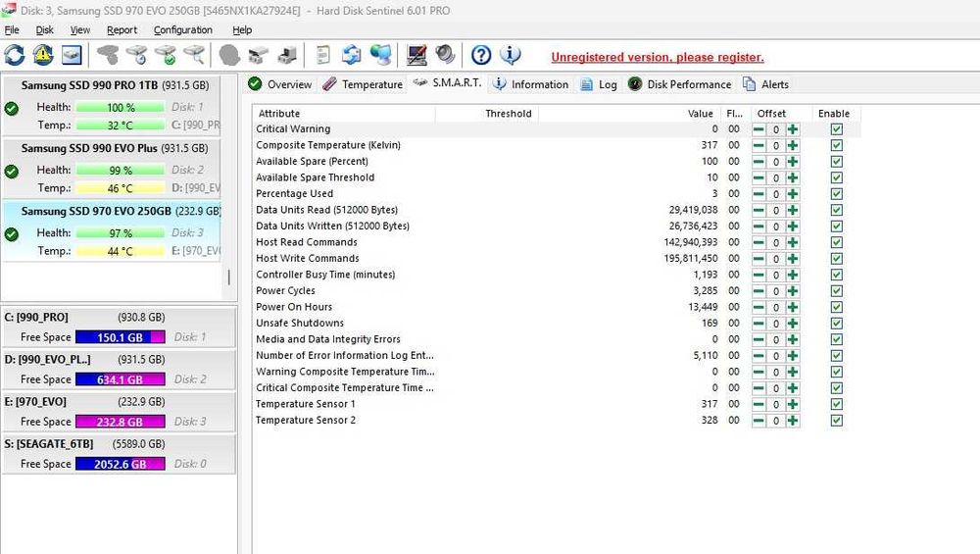The width and height of the screenshot is (980, 554).
Task: Click green check icon beside Samsung SSD 970 EVO
Action: tap(11, 234)
